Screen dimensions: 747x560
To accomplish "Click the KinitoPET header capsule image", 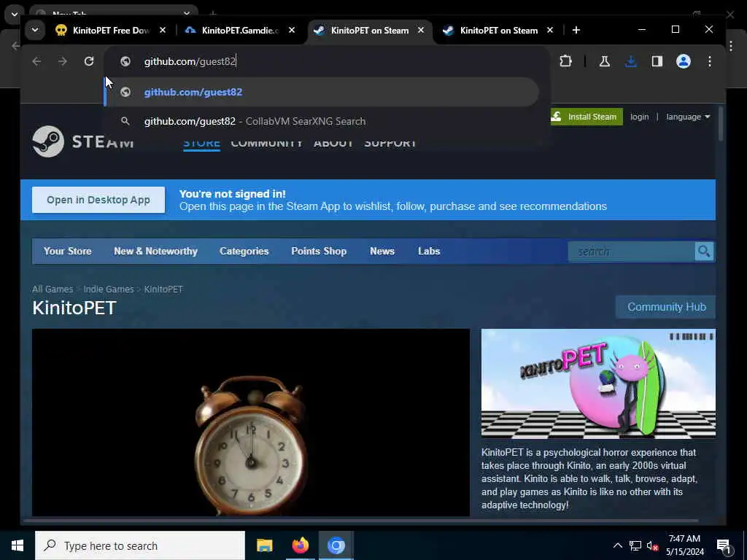I will click(x=598, y=384).
